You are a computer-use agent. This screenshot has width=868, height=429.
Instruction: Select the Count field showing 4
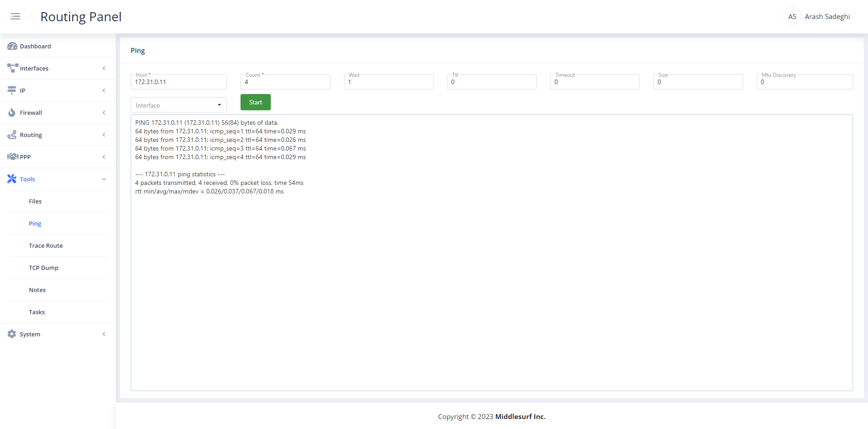coord(285,82)
